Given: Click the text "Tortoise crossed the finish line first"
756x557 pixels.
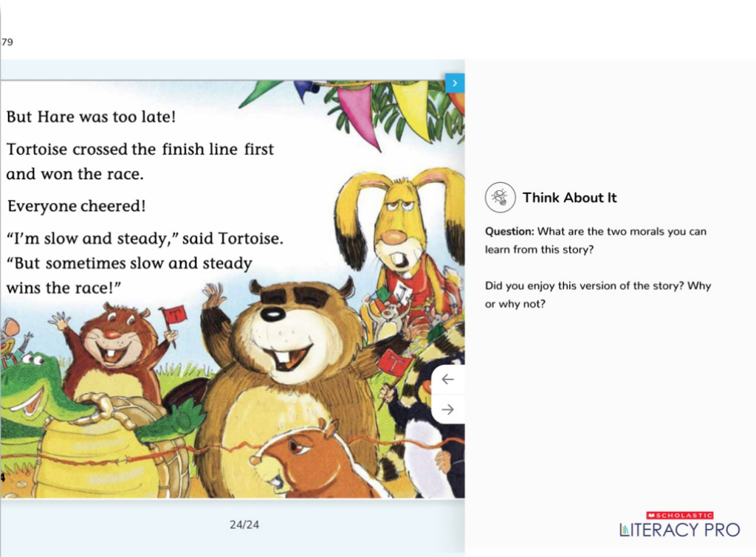Looking at the screenshot, I should pos(140,149).
